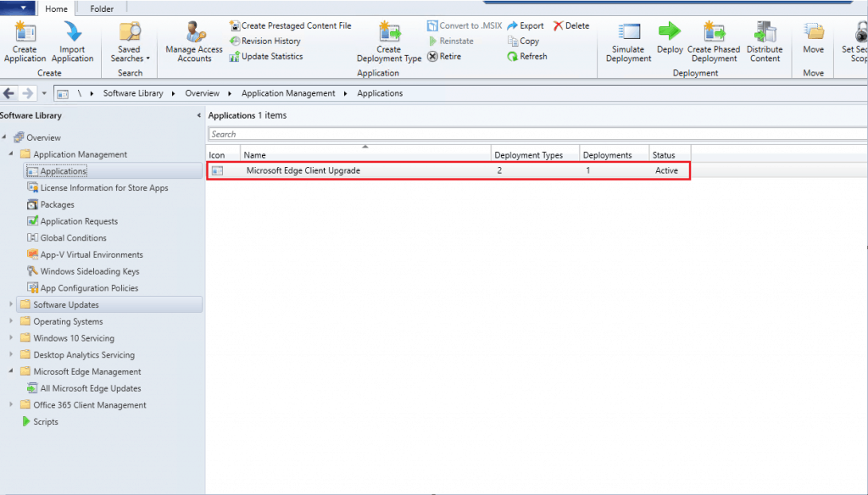This screenshot has width=868, height=495.
Task: Click Software Library in breadcrumb
Action: pyautogui.click(x=133, y=93)
